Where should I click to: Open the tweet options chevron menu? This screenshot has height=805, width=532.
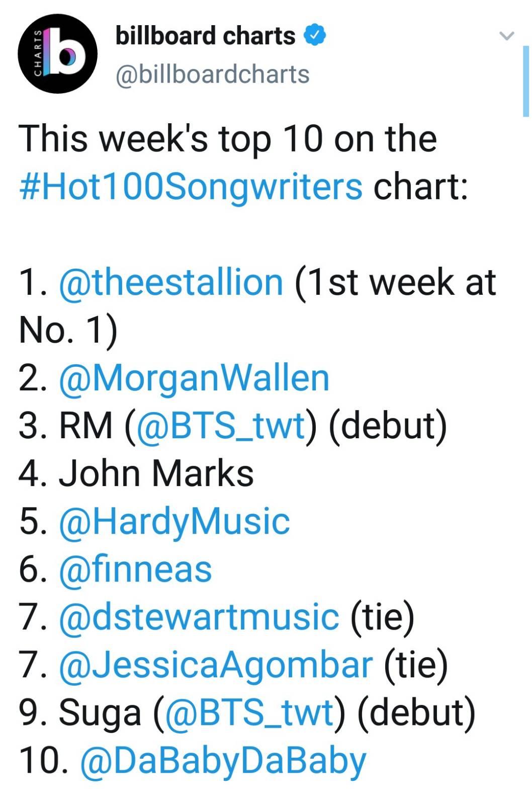point(507,36)
